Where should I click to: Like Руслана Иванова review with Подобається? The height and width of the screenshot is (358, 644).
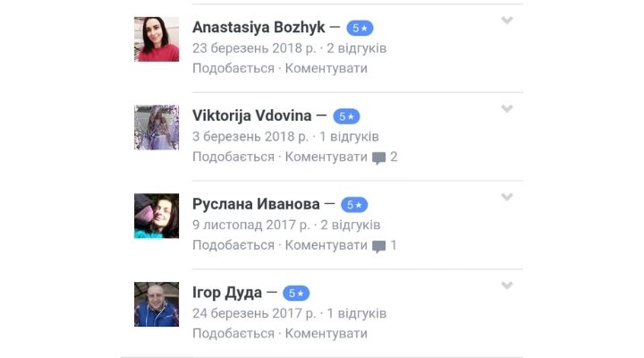tap(233, 245)
